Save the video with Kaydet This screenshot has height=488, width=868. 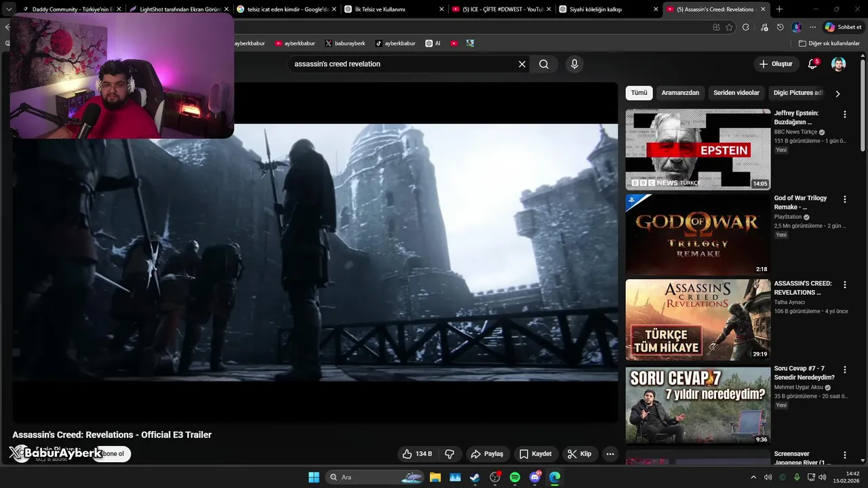pos(536,454)
